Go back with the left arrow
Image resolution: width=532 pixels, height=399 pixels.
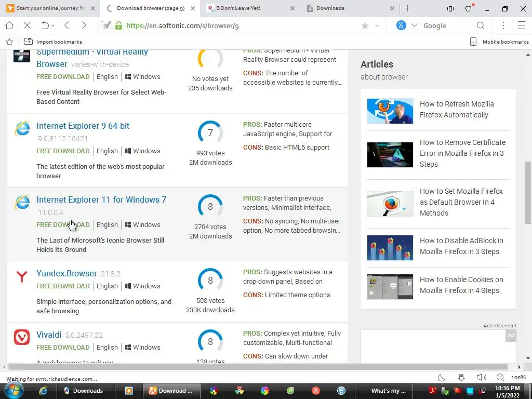pos(67,25)
